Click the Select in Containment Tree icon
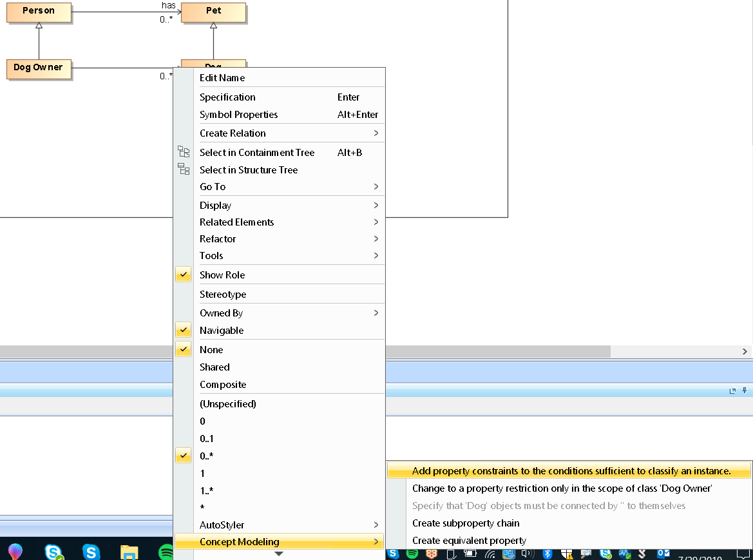The height and width of the screenshot is (560, 753). click(x=184, y=153)
